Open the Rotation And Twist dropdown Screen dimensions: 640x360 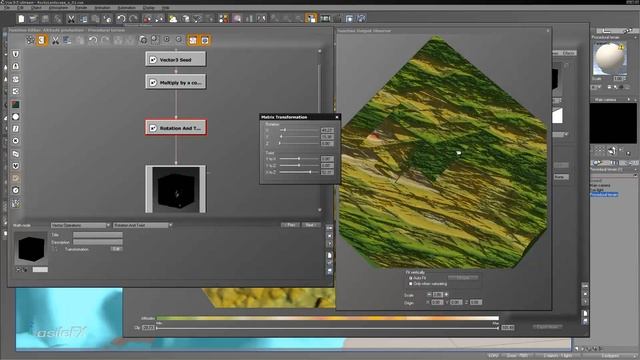click(x=142, y=225)
